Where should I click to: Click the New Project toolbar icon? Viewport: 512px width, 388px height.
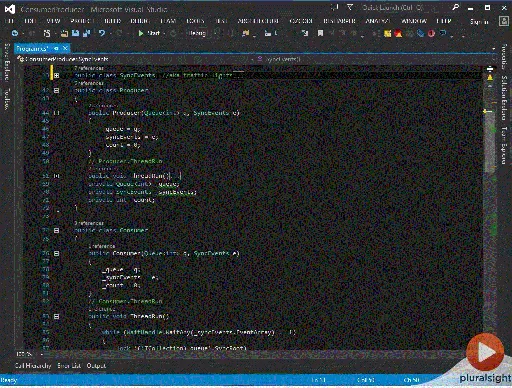[47, 33]
